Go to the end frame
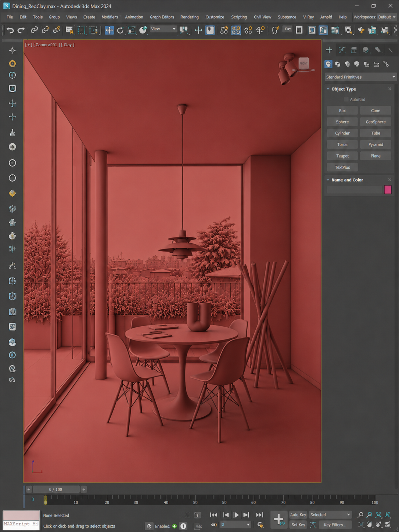The width and height of the screenshot is (399, 532). (x=259, y=515)
